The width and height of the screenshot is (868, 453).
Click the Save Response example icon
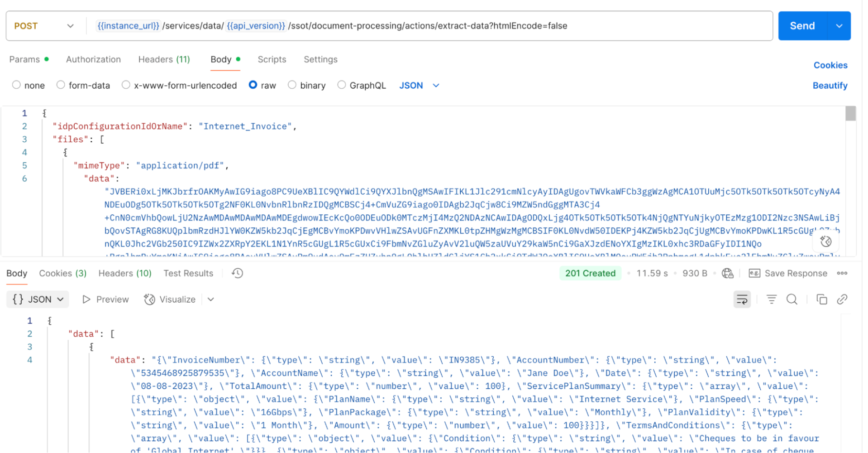[754, 274]
